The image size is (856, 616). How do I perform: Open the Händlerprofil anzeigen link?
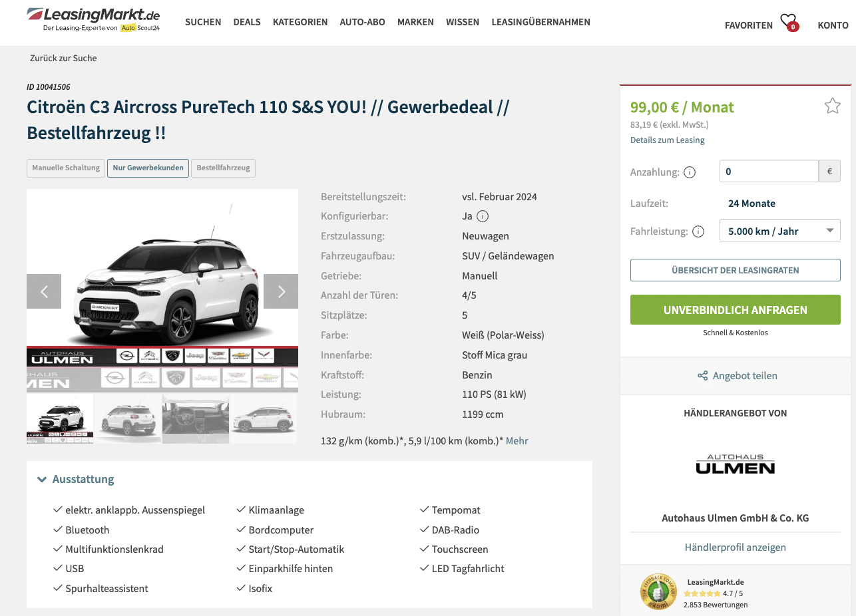(x=736, y=547)
